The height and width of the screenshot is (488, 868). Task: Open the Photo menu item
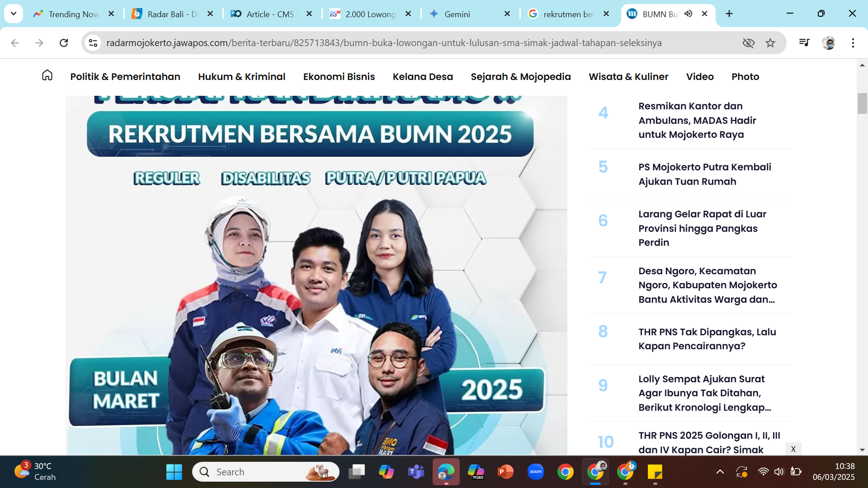745,77
